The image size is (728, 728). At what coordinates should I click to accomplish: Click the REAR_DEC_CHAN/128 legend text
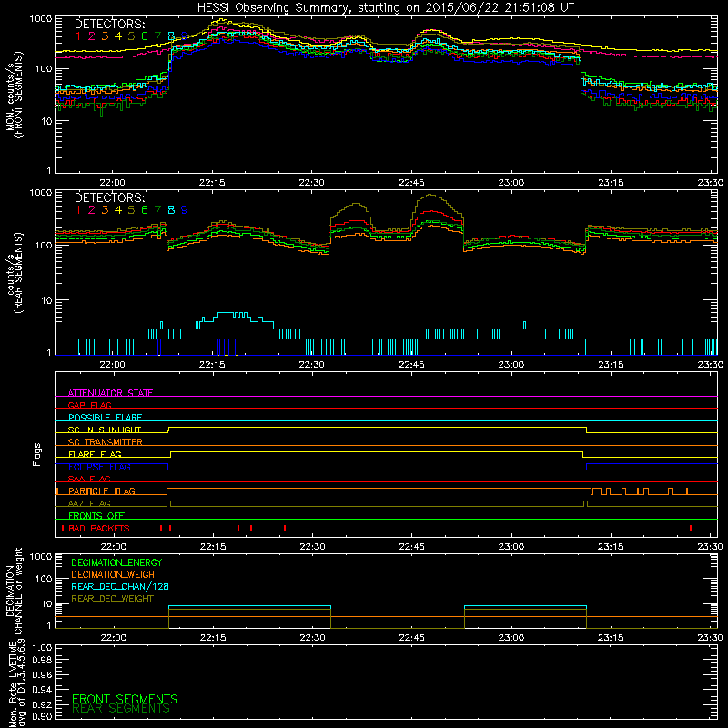click(120, 586)
